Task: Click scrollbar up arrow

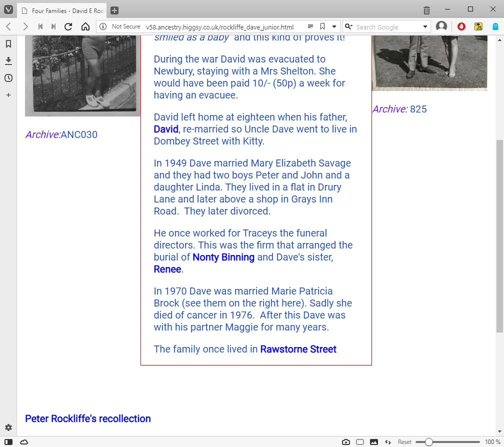Action: click(x=499, y=40)
